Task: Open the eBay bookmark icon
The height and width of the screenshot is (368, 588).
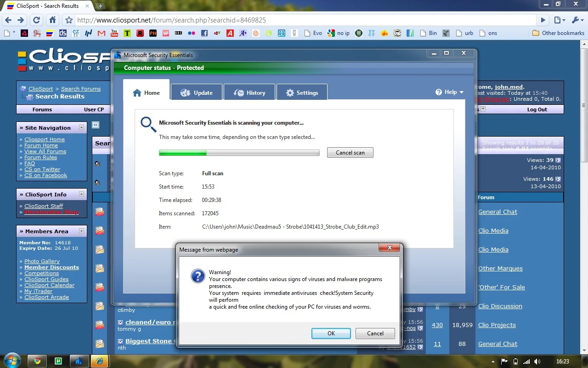Action: 217,33
